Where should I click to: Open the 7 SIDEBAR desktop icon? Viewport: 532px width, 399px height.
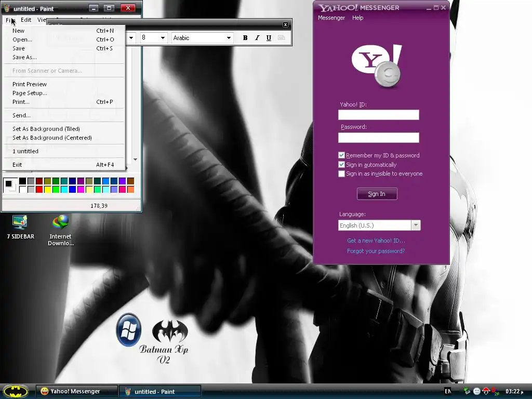[x=20, y=227]
